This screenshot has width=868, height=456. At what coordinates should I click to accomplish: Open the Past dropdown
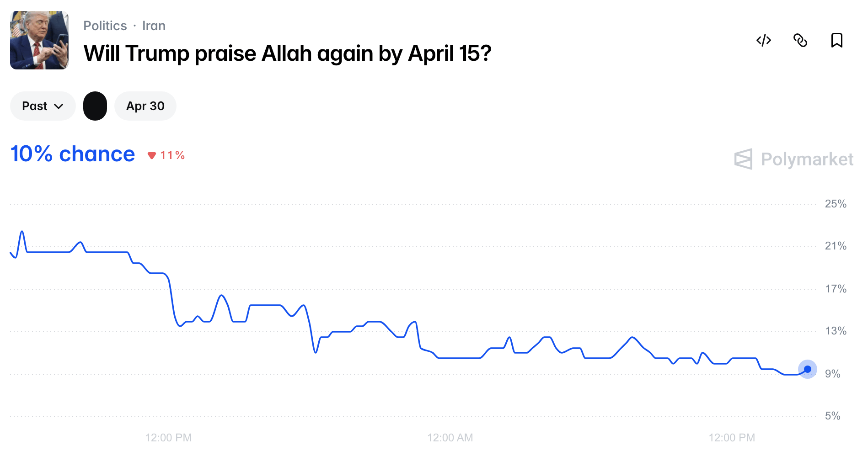point(43,106)
